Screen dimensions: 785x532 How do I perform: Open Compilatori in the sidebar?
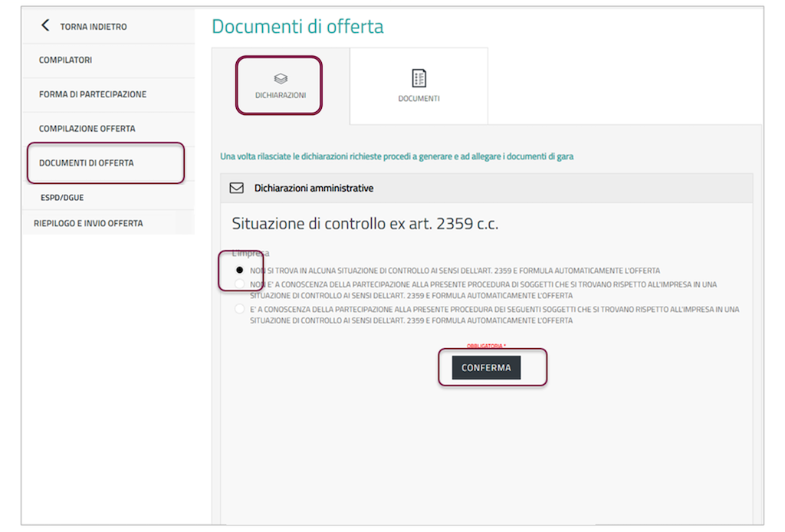pos(66,60)
